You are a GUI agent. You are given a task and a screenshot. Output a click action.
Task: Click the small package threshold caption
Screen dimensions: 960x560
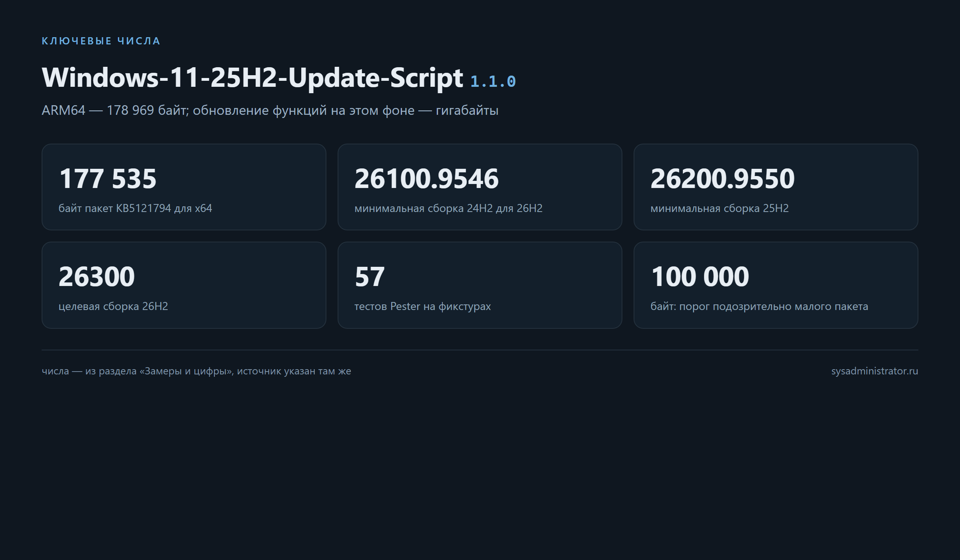coord(759,306)
